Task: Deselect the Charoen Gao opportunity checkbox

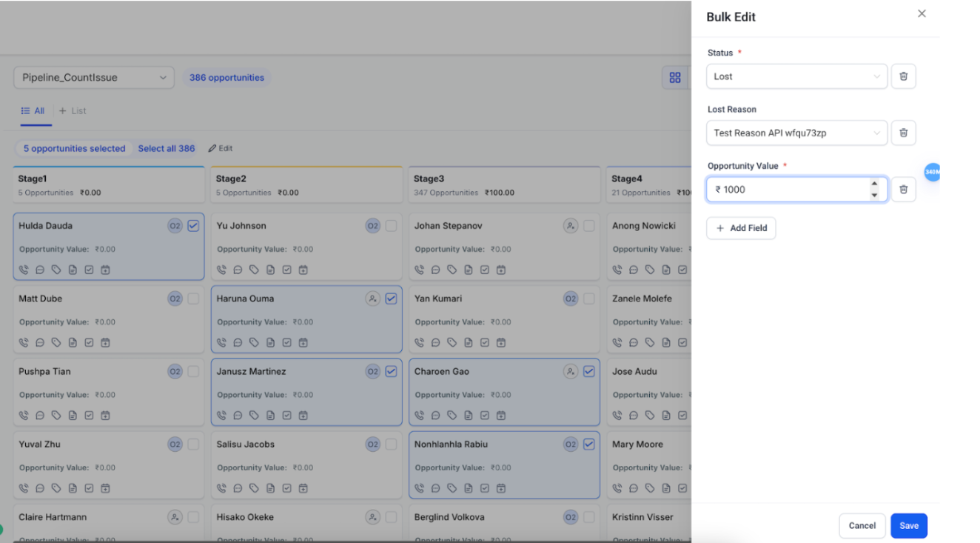Action: pos(588,372)
